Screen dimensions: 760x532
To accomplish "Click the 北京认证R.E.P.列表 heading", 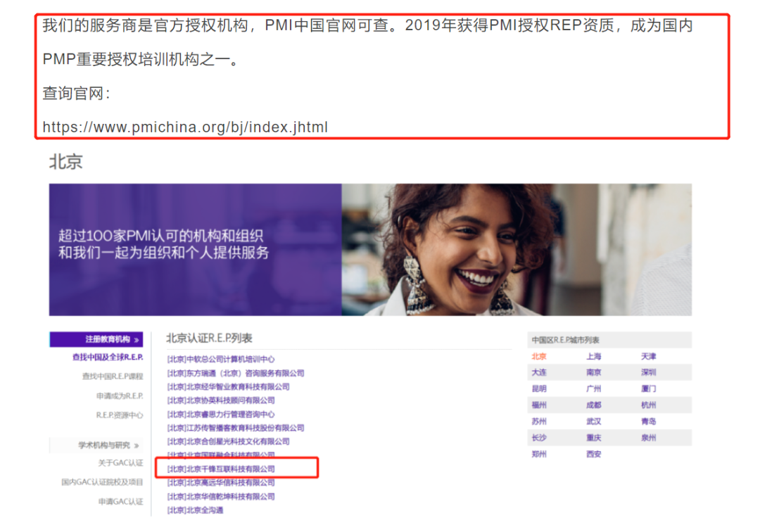I will 209,338.
